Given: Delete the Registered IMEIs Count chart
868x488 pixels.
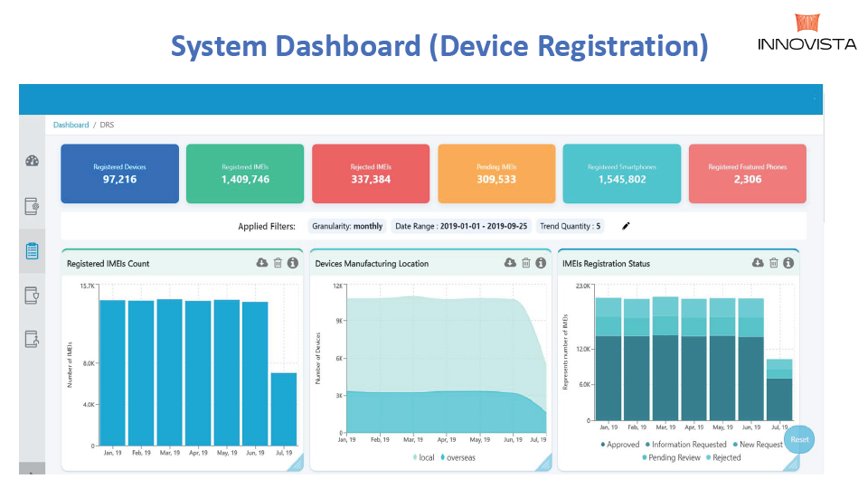Looking at the screenshot, I should pos(278,263).
